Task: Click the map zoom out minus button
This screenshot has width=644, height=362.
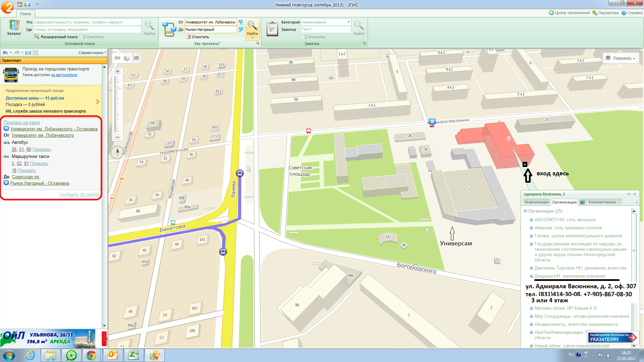Action: click(117, 137)
